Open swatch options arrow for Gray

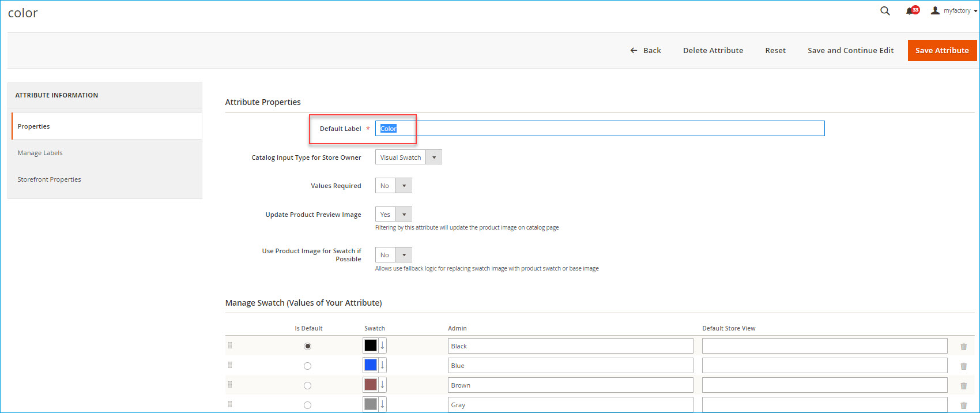382,404
